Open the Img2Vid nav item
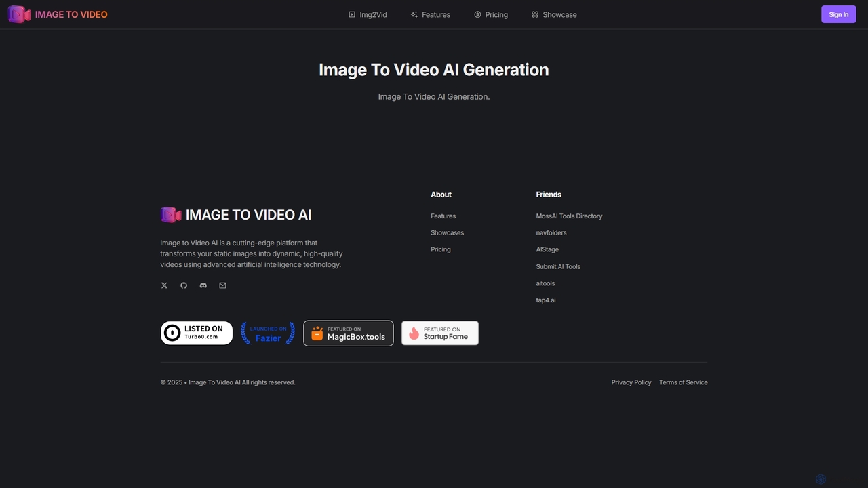The width and height of the screenshot is (868, 488). tap(368, 14)
